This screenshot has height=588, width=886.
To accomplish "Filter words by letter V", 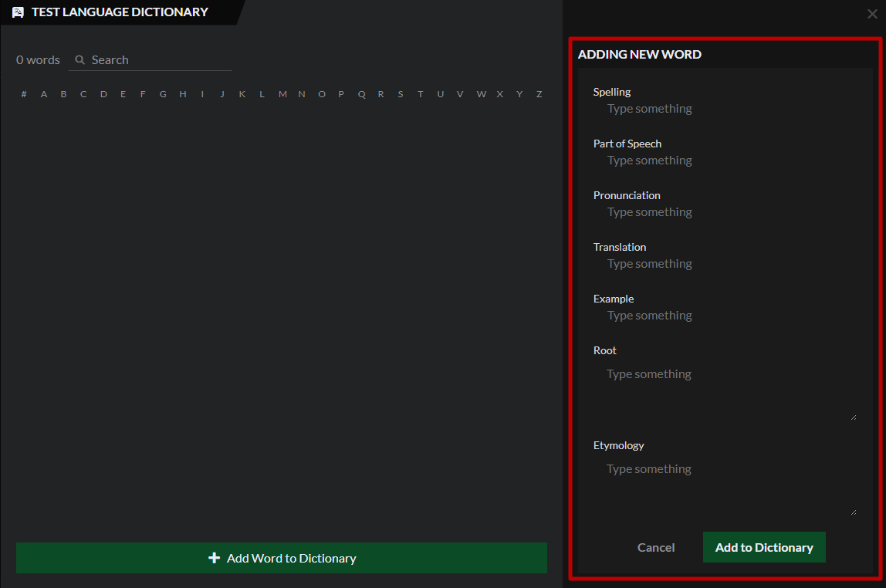I will pyautogui.click(x=460, y=94).
